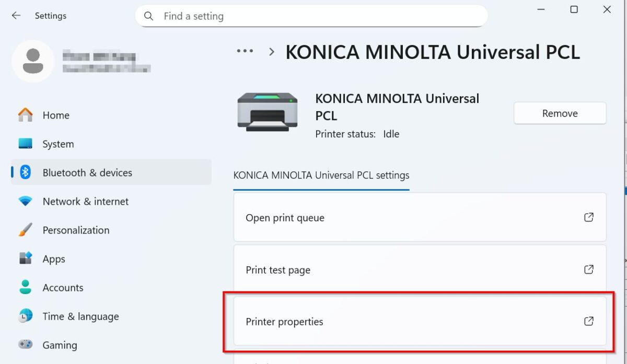Click the Accounts person icon
Image resolution: width=627 pixels, height=364 pixels.
click(x=25, y=287)
